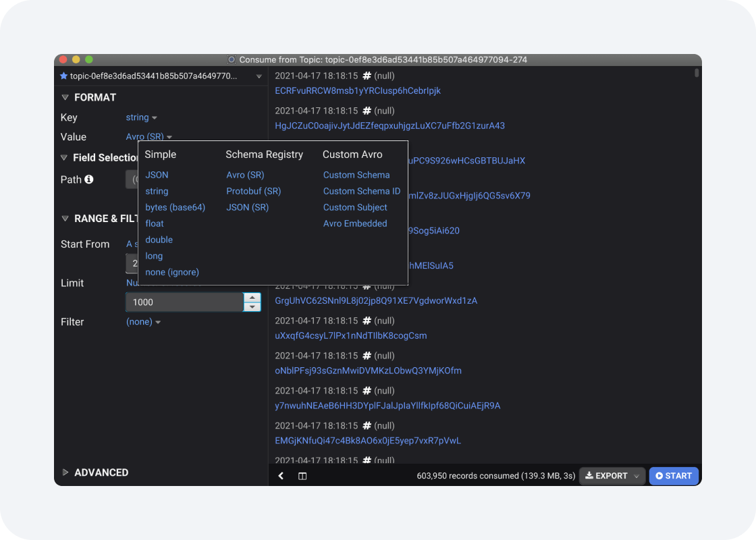Click the hash icon on the first record row
The image size is (756, 540).
click(367, 76)
